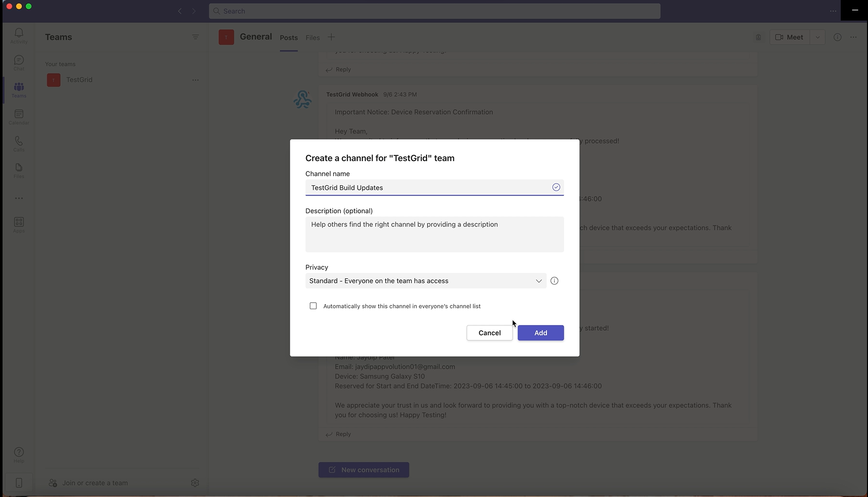This screenshot has width=868, height=497.
Task: Switch to the Posts tab
Action: 289,38
